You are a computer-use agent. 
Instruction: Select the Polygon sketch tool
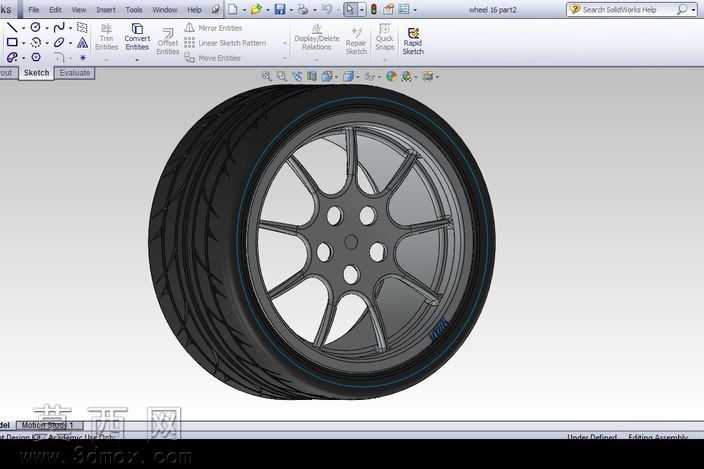(x=35, y=57)
